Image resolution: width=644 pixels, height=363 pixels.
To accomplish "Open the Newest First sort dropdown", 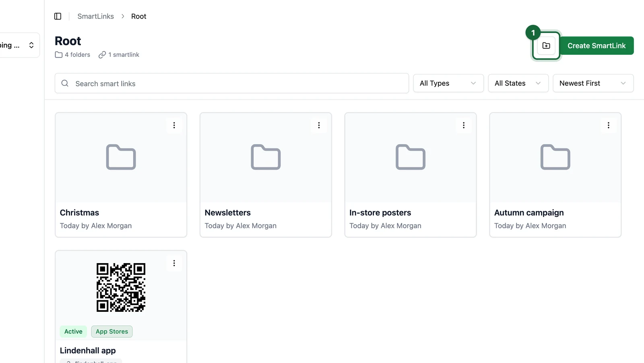I will coord(593,83).
